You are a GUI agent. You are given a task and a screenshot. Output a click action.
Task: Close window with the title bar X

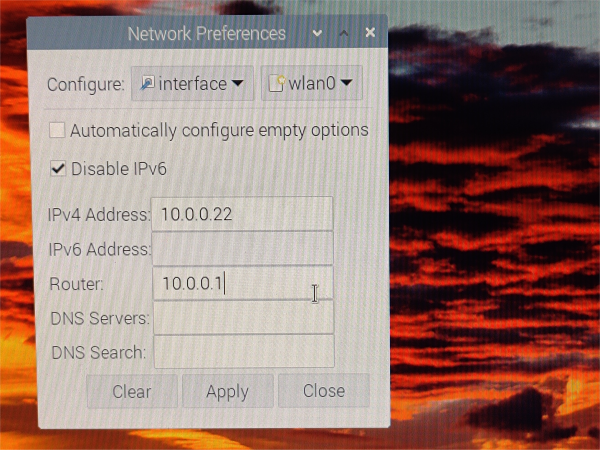(x=370, y=33)
